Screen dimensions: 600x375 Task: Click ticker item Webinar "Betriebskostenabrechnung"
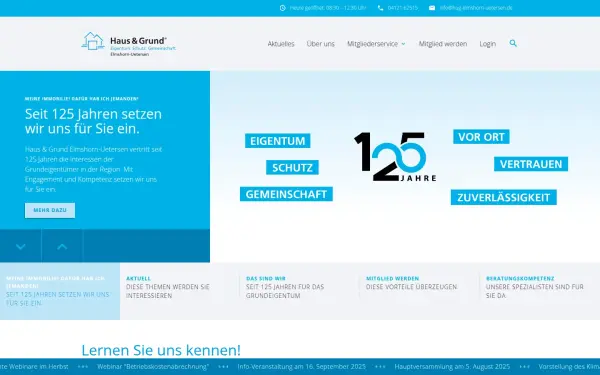pyautogui.click(x=153, y=367)
